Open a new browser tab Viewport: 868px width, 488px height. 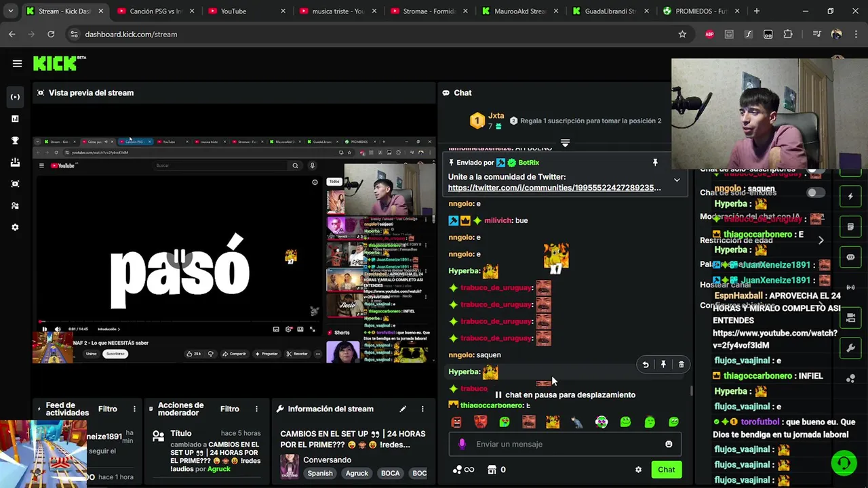click(756, 11)
